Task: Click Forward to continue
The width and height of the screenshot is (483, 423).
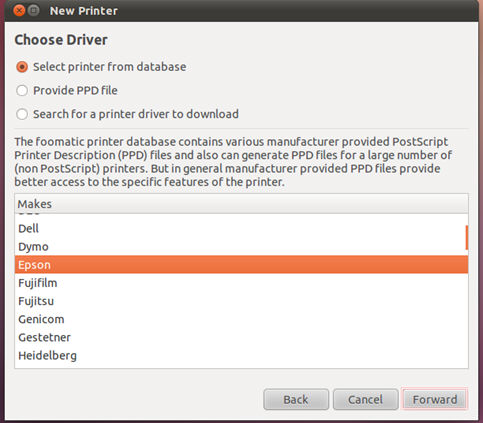Action: 435,399
